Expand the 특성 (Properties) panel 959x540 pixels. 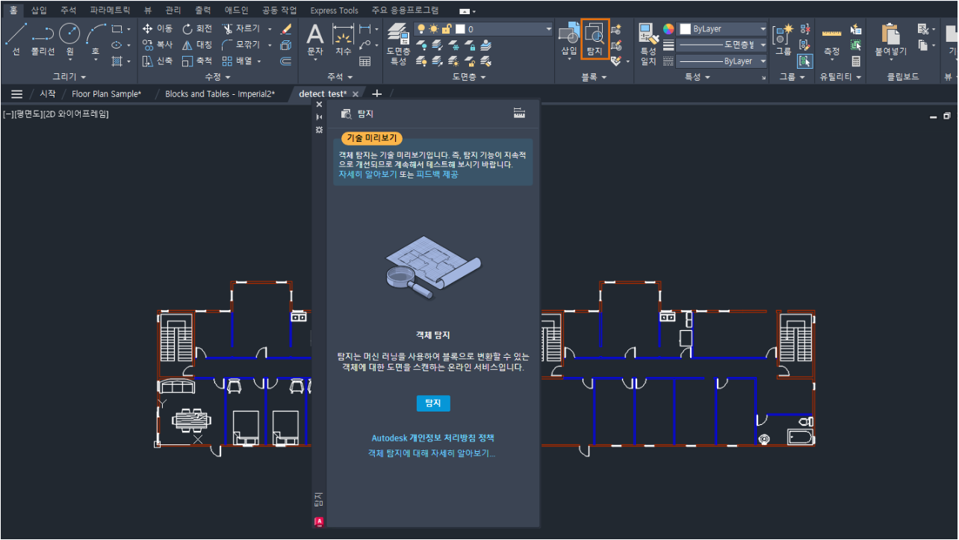tap(697, 76)
